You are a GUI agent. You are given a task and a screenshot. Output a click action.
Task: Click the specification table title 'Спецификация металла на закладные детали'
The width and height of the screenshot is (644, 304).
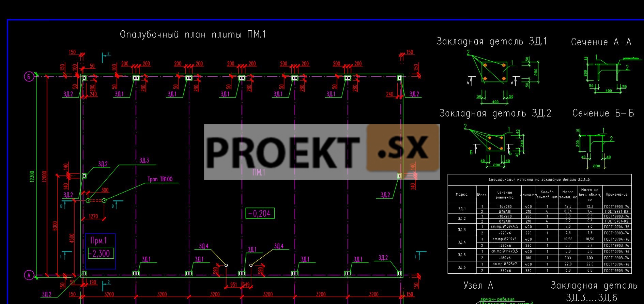pos(539,179)
